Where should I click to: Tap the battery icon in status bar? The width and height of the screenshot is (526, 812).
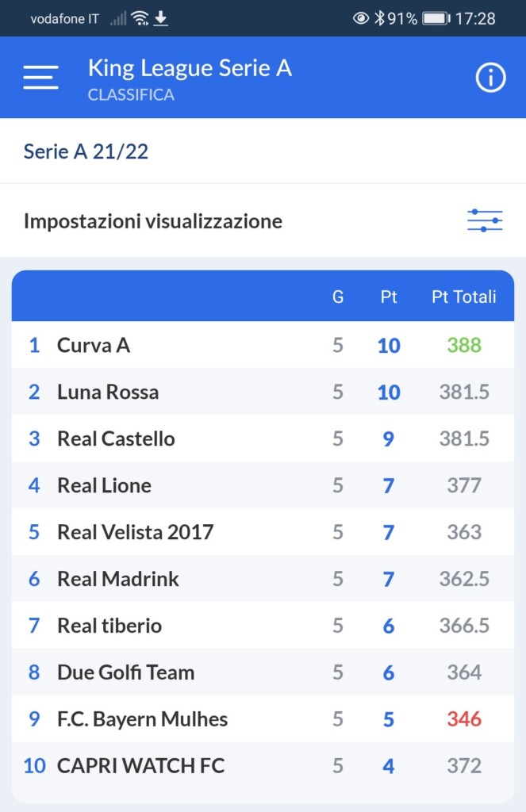[x=436, y=18]
